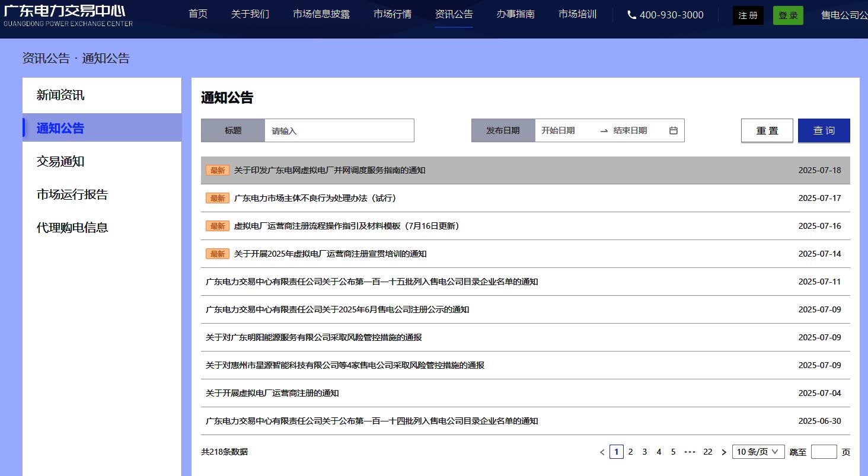Open notice 关于对广东明阳能源服务有限公司采取风险管控措施的通报
This screenshot has width=868, height=476.
point(314,337)
